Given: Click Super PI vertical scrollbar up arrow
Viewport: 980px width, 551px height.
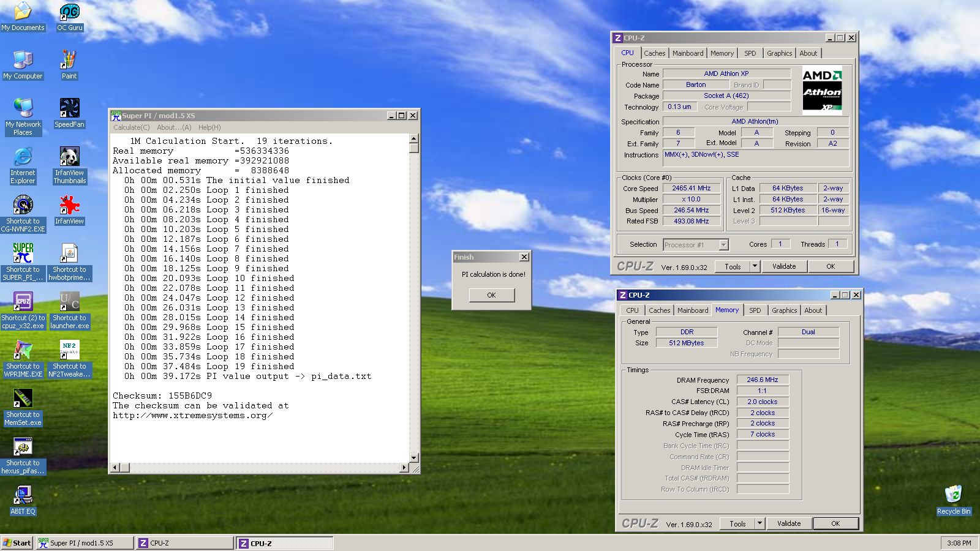Looking at the screenshot, I should click(x=414, y=138).
